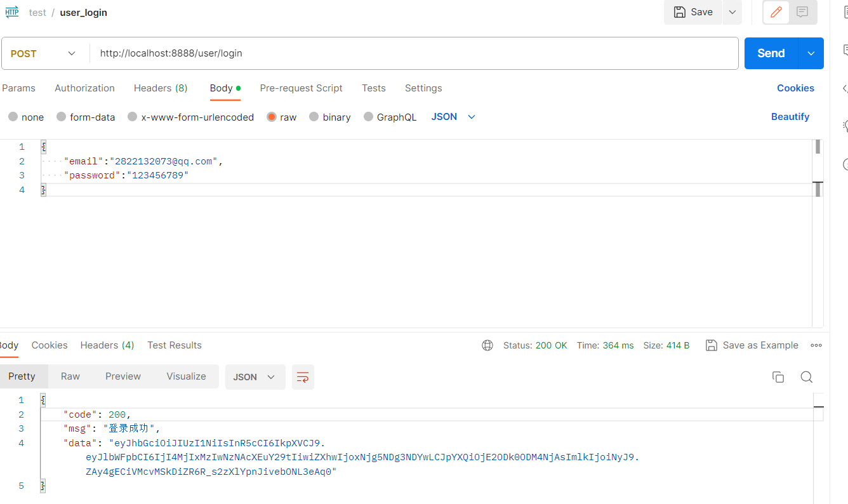This screenshot has height=504, width=848.
Task: Open the response Headers (4) tab
Action: click(107, 345)
